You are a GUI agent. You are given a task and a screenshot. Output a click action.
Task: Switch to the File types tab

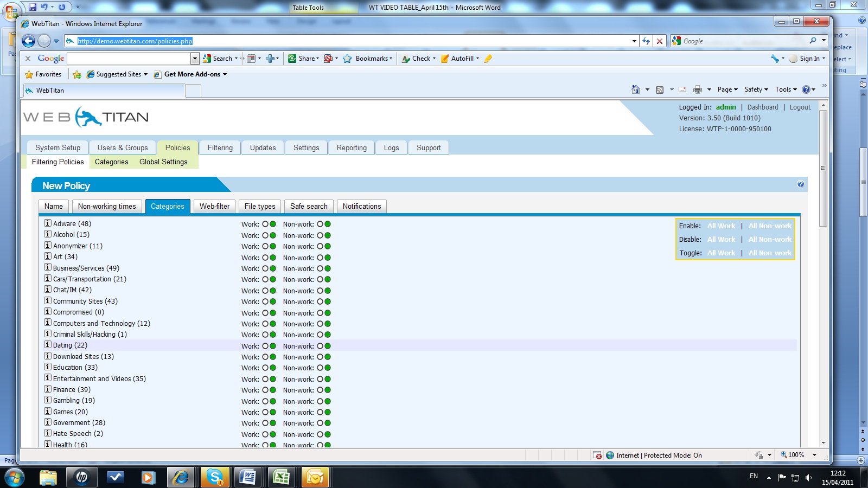point(260,206)
